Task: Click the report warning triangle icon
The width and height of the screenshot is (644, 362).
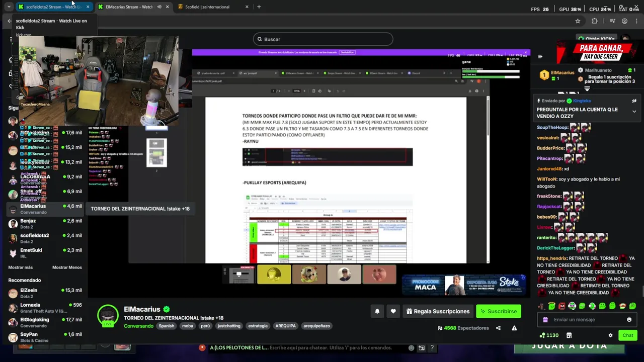Action: (x=514, y=328)
